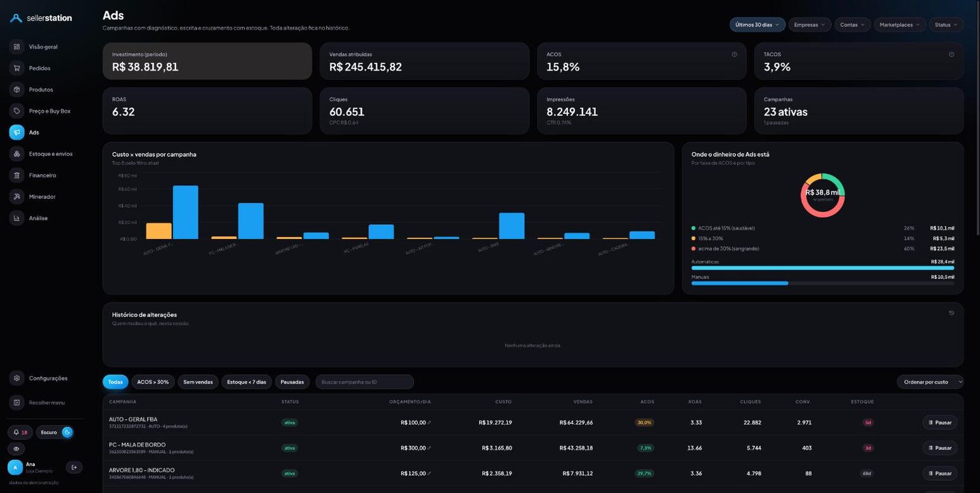
Task: Open the Análise charts page
Action: [x=38, y=219]
